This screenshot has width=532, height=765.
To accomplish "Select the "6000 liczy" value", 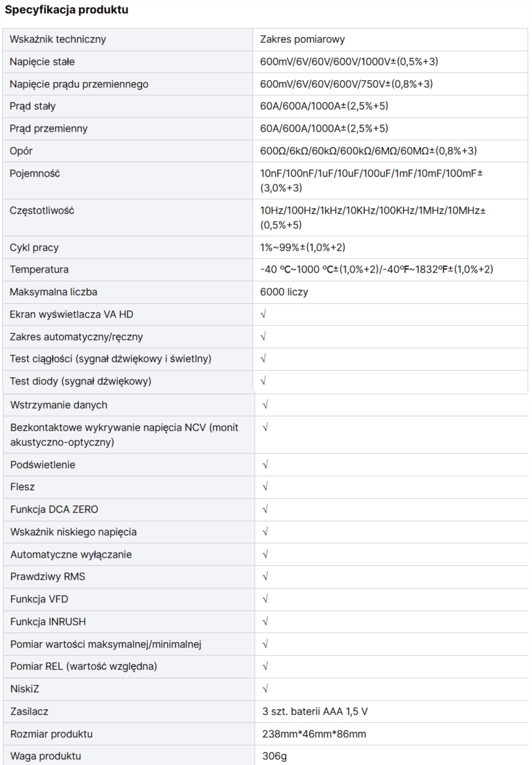I will click(284, 292).
